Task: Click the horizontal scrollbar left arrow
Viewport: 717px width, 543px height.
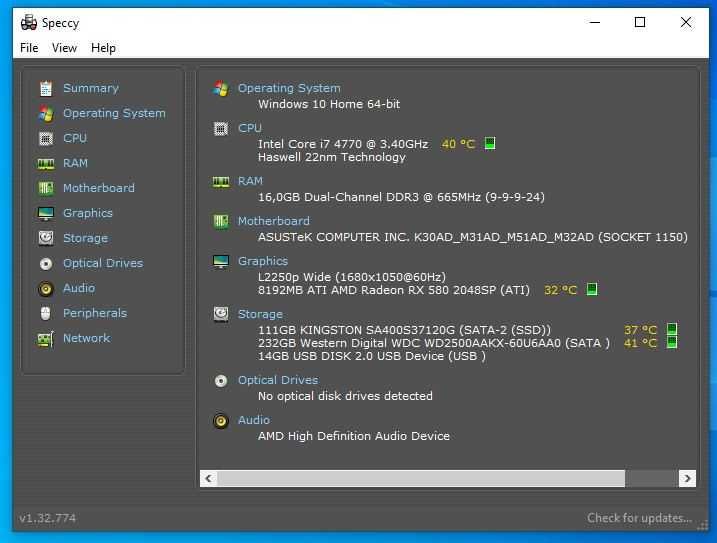Action: point(209,478)
